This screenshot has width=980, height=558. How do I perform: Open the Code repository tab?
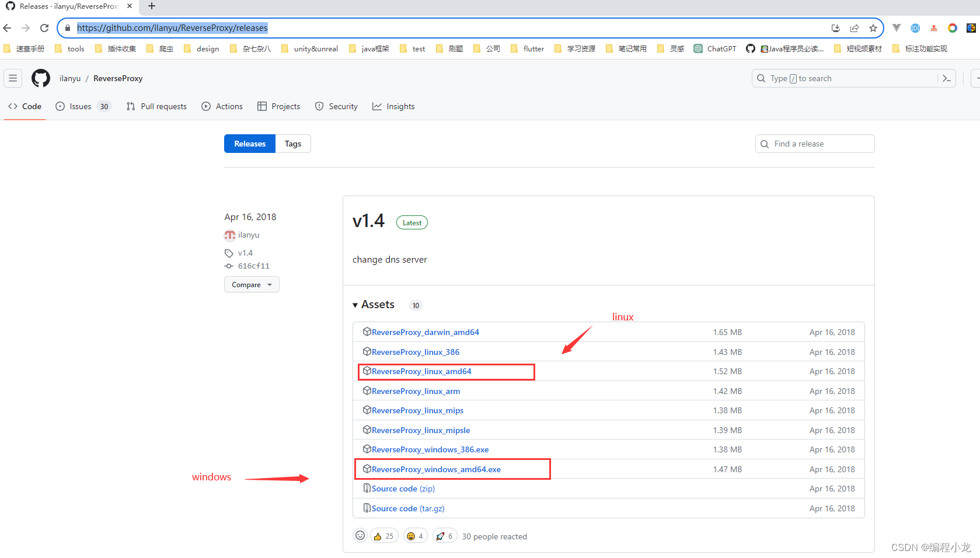coord(25,106)
